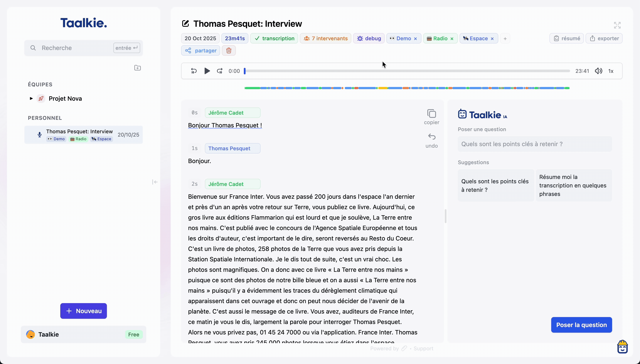Click the audio progress slider track
This screenshot has height=364, width=640.
click(x=407, y=71)
